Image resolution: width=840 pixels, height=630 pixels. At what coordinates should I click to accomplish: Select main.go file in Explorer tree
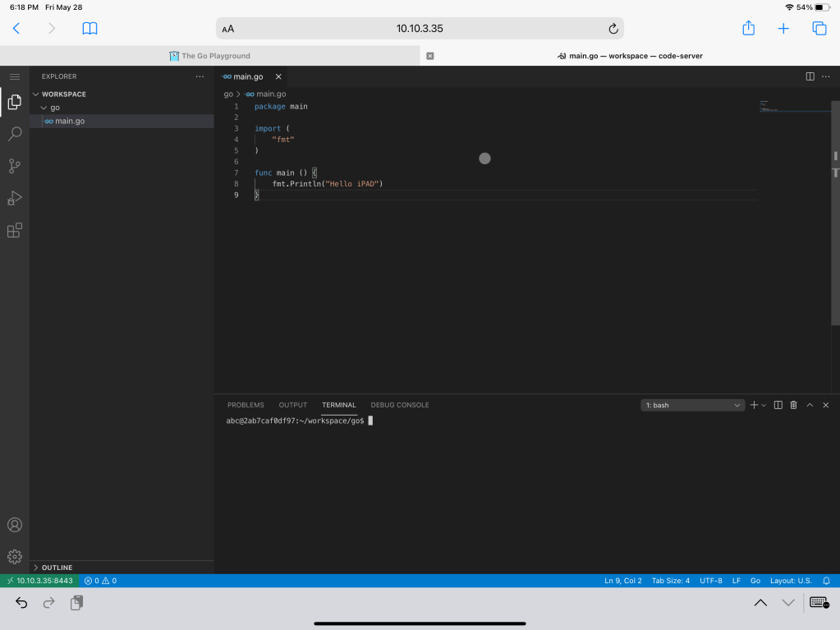pos(70,122)
